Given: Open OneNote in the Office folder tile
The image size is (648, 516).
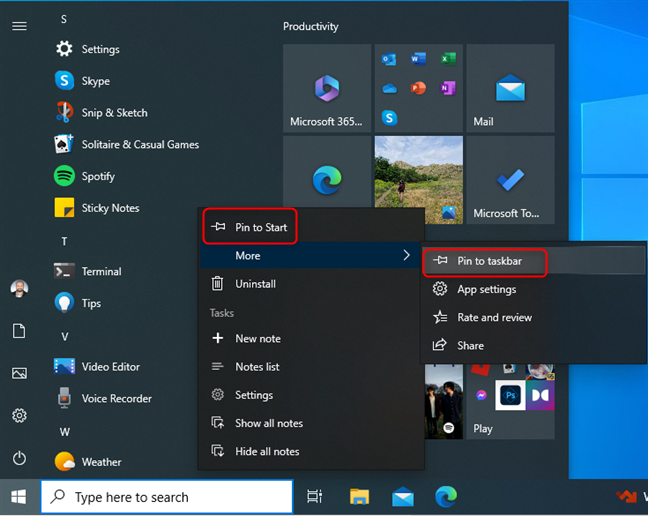Looking at the screenshot, I should (x=448, y=88).
